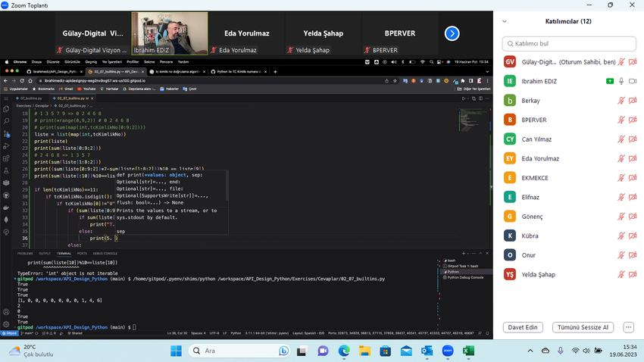
Task: Switch to the DEBUG CONSOLE panel tab
Action: 105,254
